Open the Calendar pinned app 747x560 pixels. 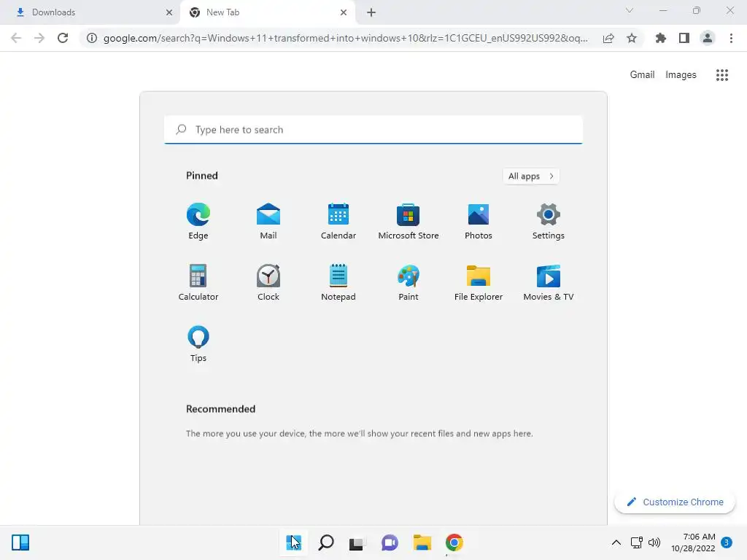pos(338,222)
